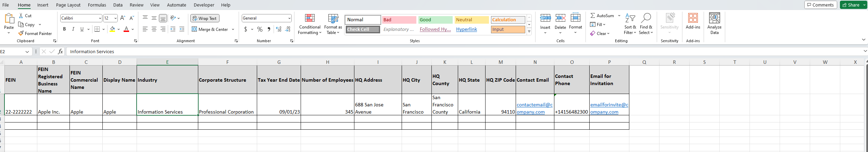Click the Comments button
This screenshot has height=152, width=868.
tap(821, 5)
